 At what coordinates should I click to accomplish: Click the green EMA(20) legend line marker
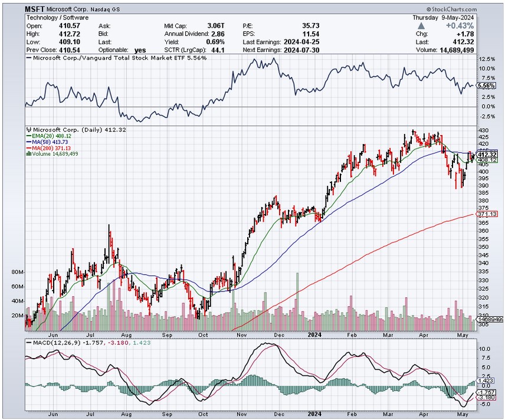click(x=28, y=136)
